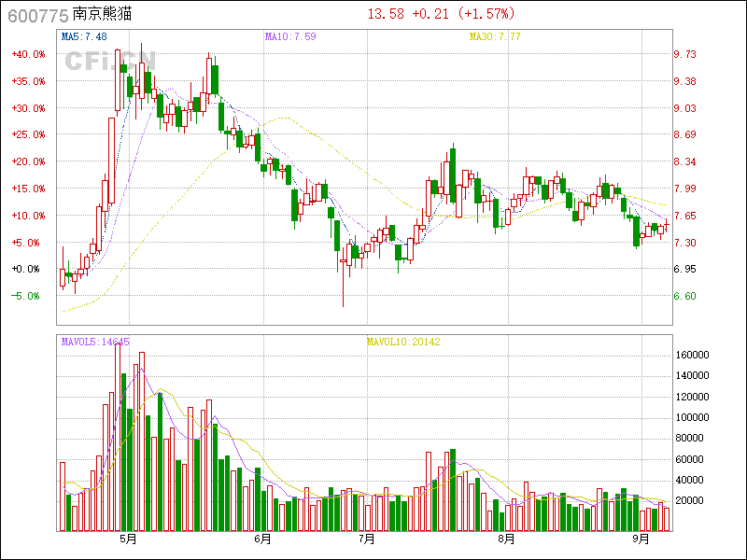Click the -5.0% green axis label
This screenshot has height=560, width=747.
(x=28, y=296)
